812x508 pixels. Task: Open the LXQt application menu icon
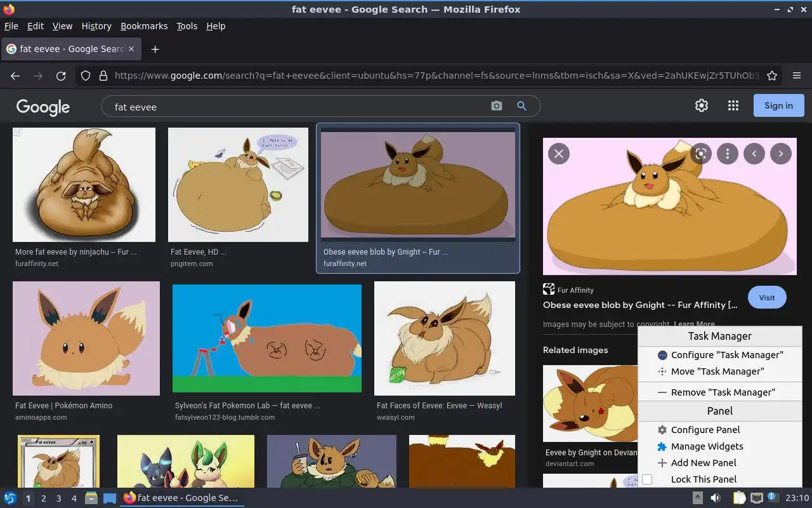(x=10, y=498)
